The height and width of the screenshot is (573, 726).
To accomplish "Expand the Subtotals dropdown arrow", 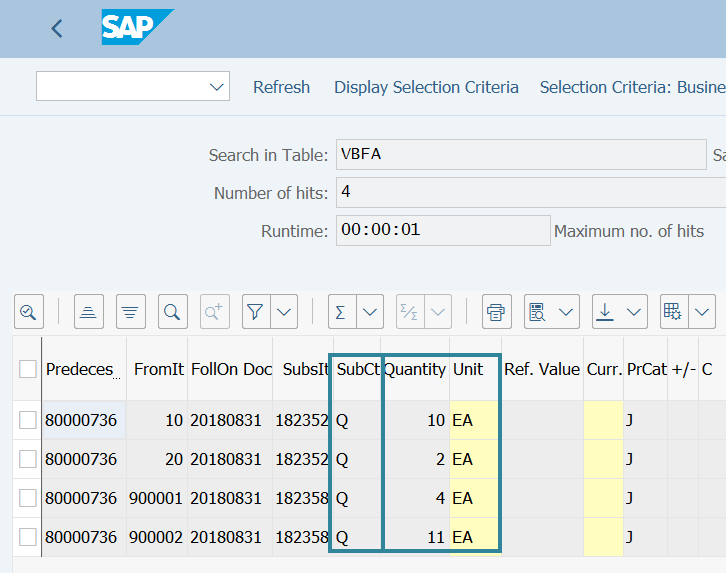I will click(x=438, y=311).
